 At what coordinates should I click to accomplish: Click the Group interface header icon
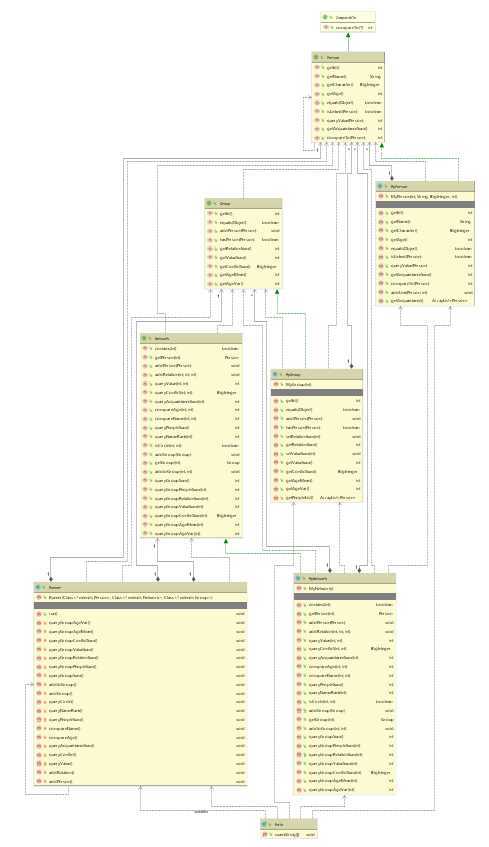click(x=210, y=204)
